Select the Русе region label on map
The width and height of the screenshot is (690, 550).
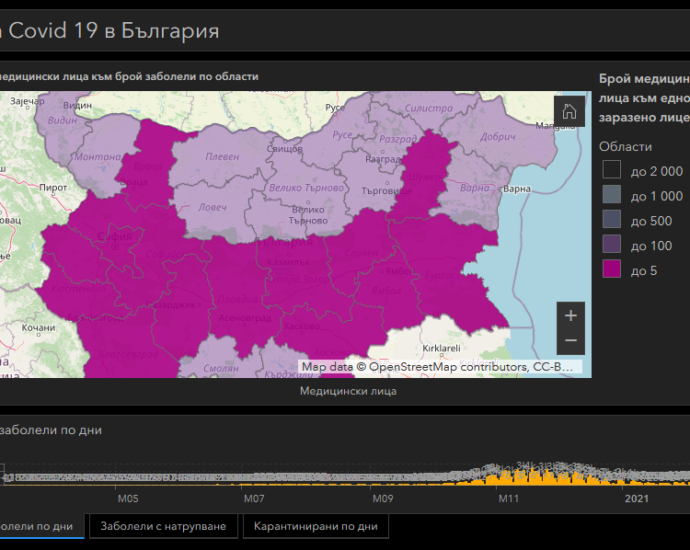pos(342,135)
